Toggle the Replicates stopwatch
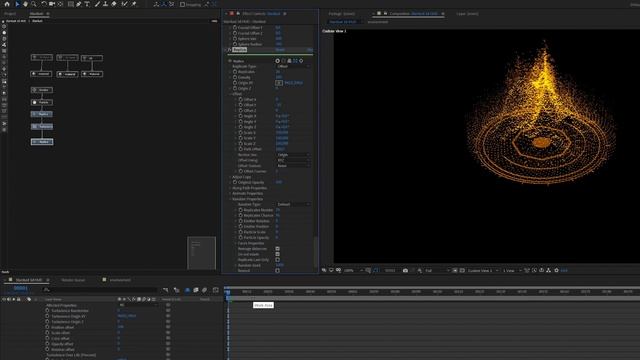Viewport: 640px width, 360px height. point(235,72)
